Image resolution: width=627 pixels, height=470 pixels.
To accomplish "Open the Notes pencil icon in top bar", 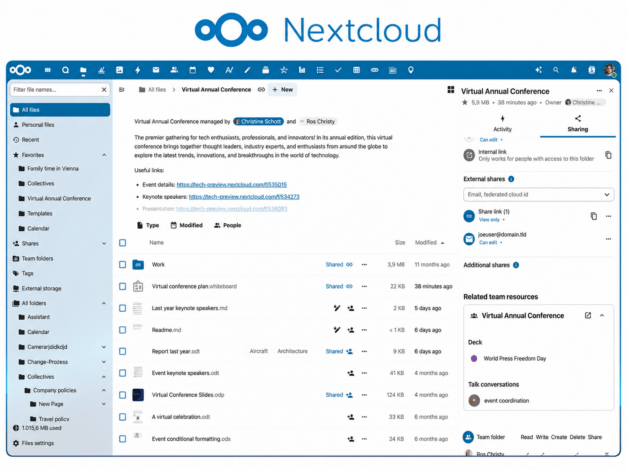I will tap(247, 70).
